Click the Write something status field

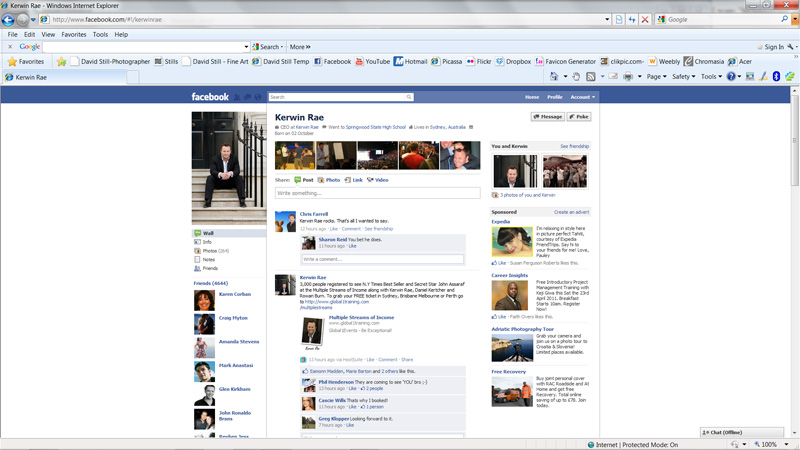pos(377,193)
